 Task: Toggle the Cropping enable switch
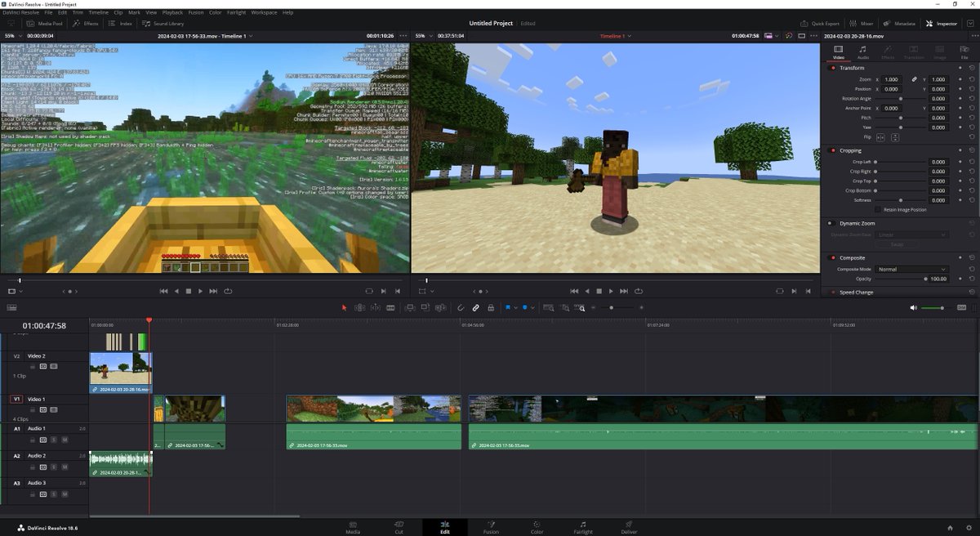tap(832, 150)
